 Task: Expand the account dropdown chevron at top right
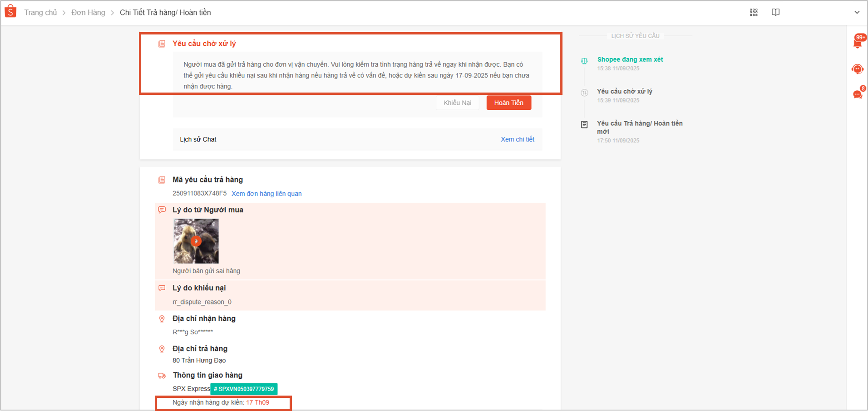[x=857, y=12]
